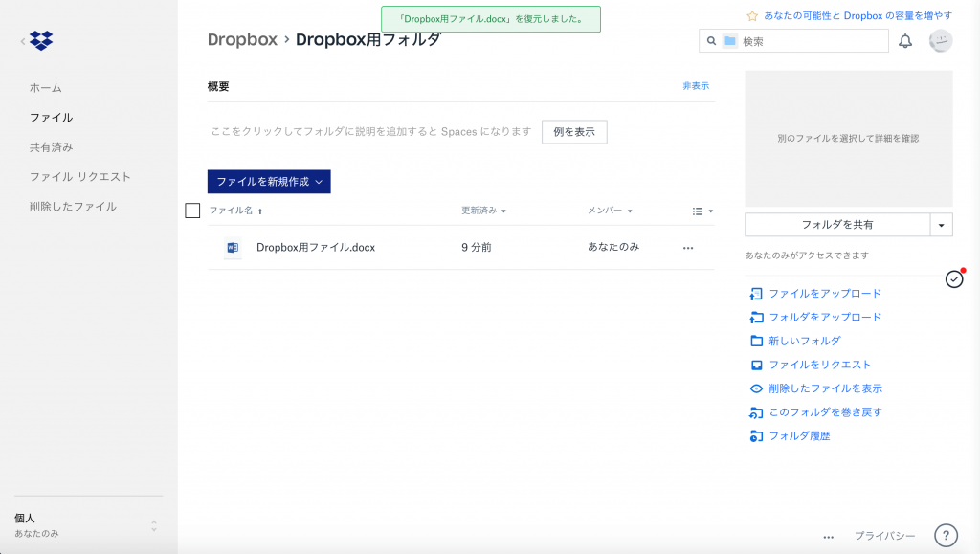Screen dimensions: 980x554
Task: Sort by ファイル名 column header
Action: pos(235,211)
